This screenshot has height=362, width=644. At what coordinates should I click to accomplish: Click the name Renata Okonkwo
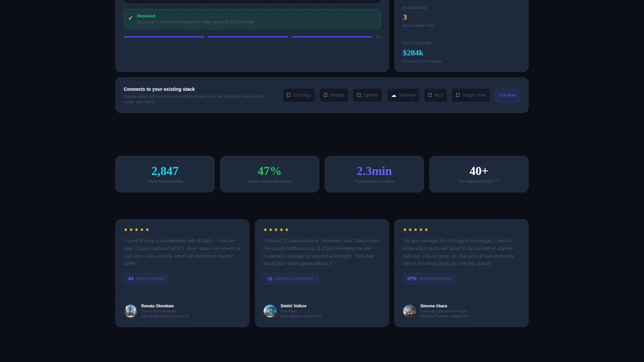pos(158,306)
